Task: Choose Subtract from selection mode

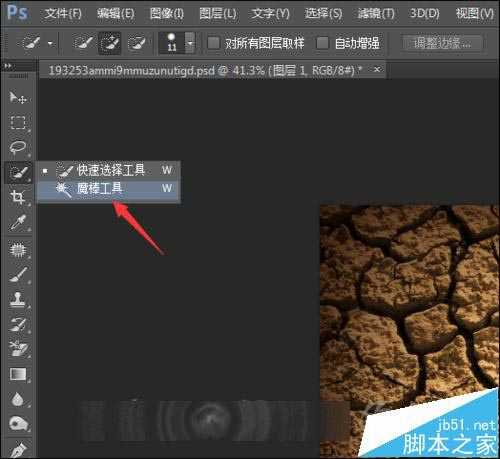Action: pos(137,43)
